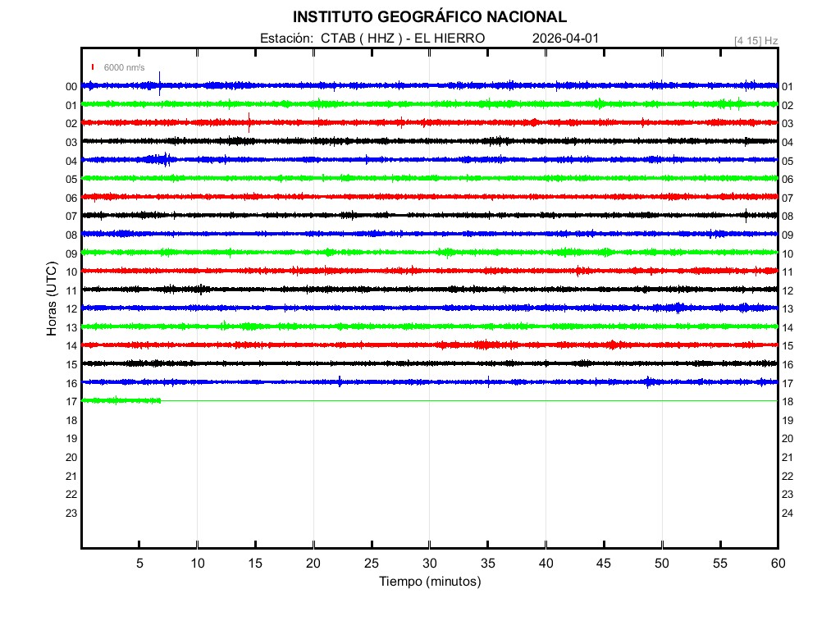Image resolution: width=840 pixels, height=630 pixels.
Task: Click the 15 minute tick label on time axis
Action: point(255,563)
